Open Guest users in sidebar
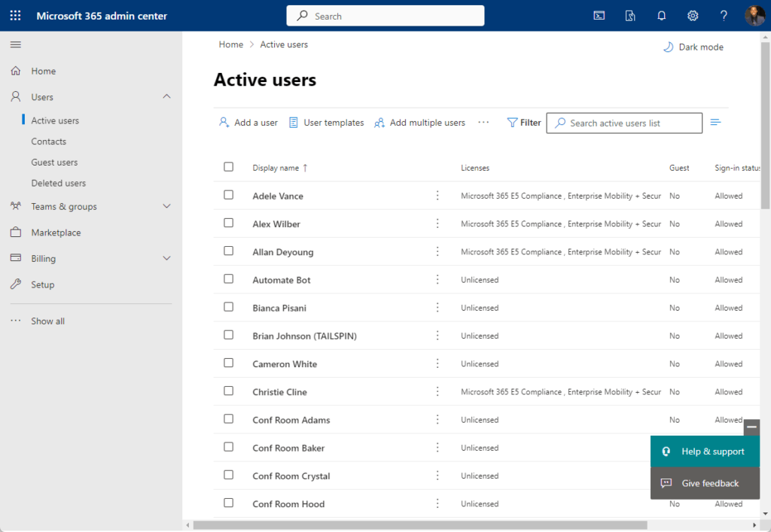 coord(54,162)
